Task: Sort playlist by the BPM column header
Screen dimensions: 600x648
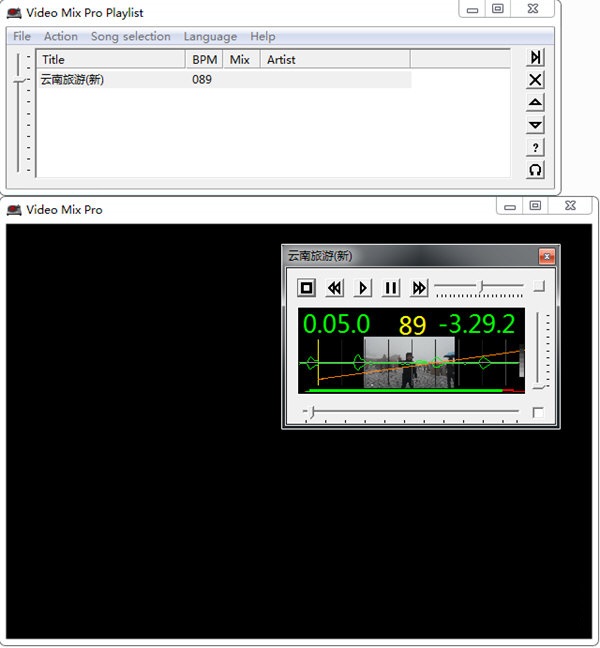Action: pos(205,60)
